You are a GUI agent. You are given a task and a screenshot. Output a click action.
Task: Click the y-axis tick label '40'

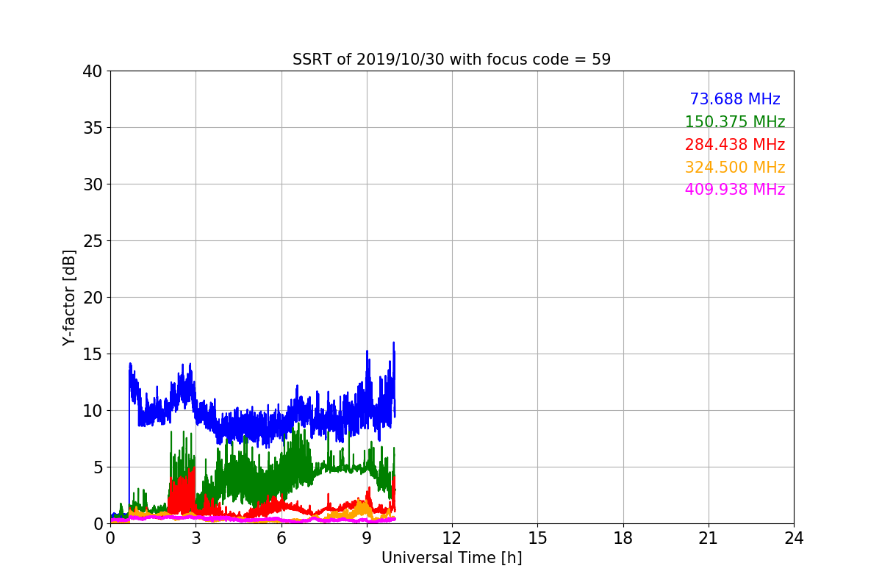93,71
